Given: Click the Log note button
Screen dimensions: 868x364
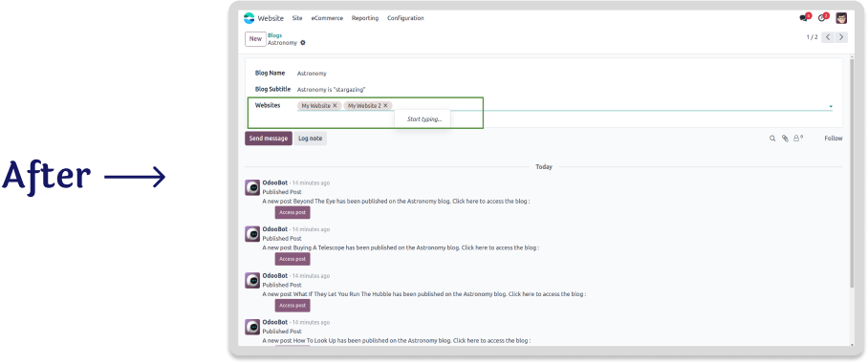Looking at the screenshot, I should coord(310,139).
